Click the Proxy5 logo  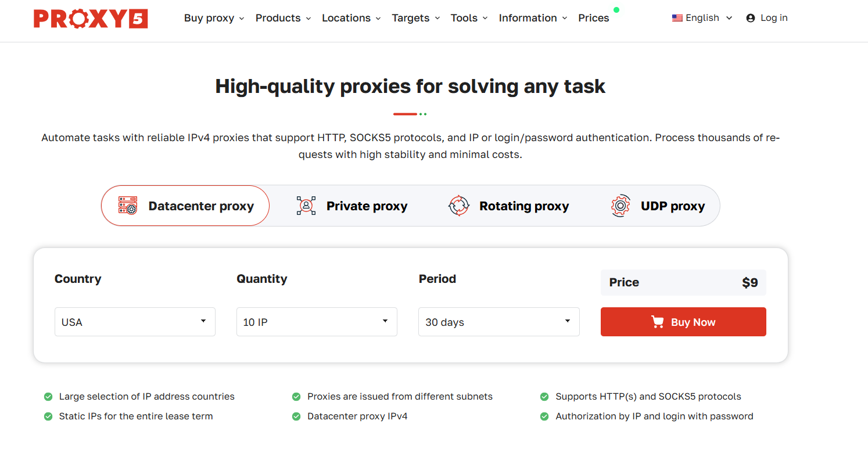pyautogui.click(x=91, y=19)
